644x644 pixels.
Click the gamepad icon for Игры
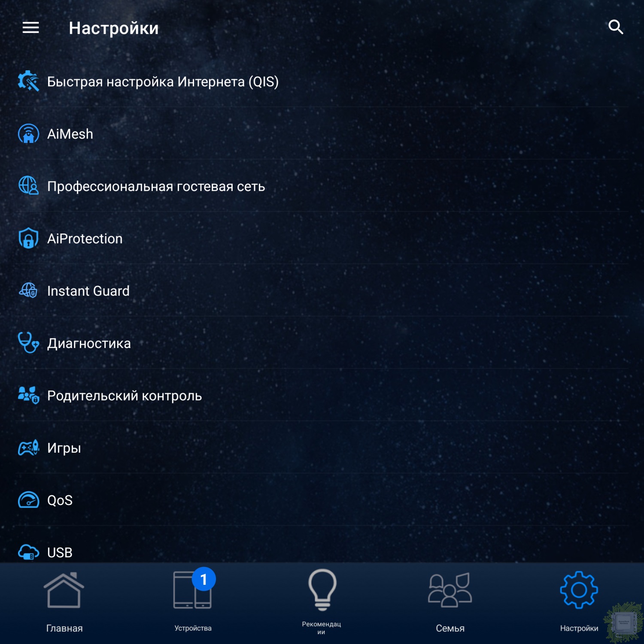(x=28, y=447)
